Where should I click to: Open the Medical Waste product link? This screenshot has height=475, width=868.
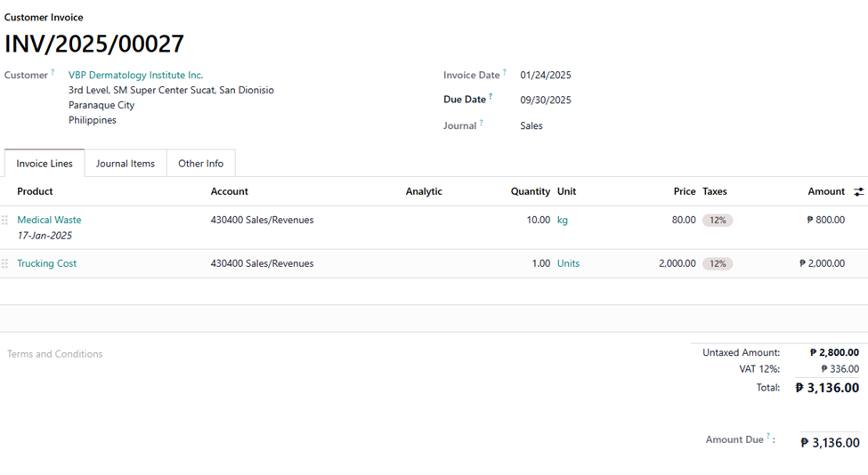coord(49,220)
